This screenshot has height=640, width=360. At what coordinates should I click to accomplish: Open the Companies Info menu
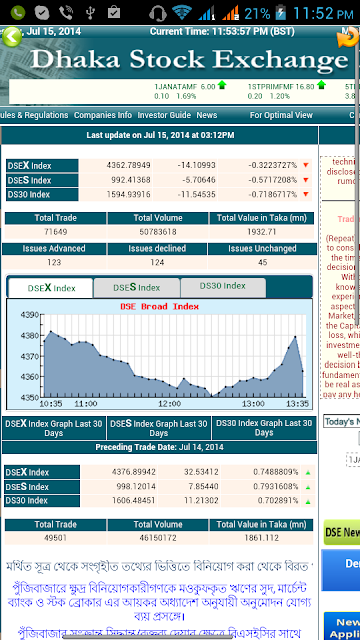[103, 115]
